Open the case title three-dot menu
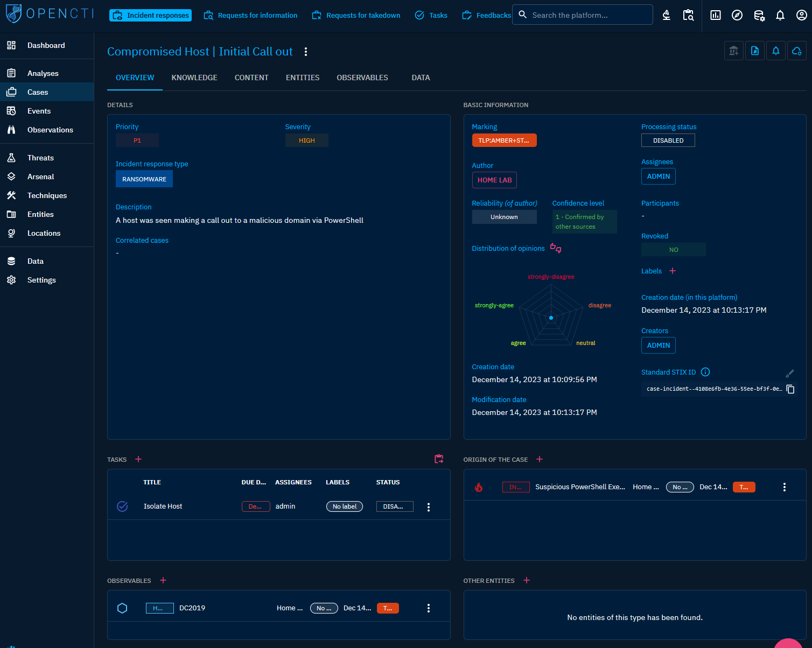812x648 pixels. (306, 52)
